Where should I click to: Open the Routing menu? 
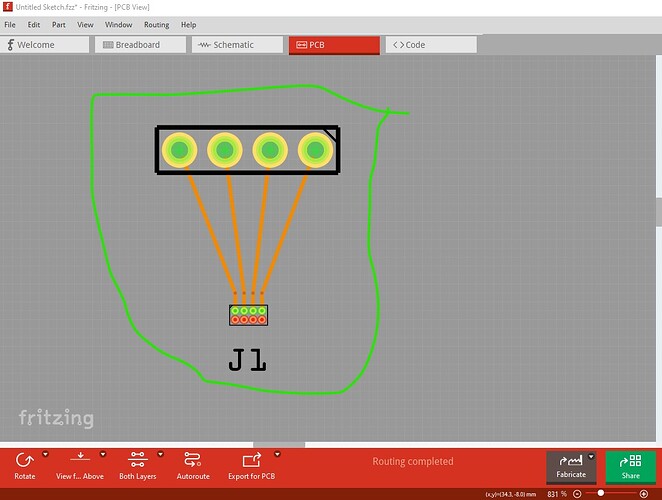pos(156,24)
